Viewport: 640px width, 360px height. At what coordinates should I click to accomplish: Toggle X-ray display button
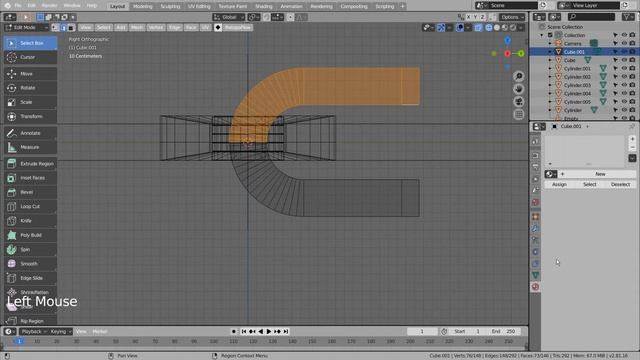(478, 27)
